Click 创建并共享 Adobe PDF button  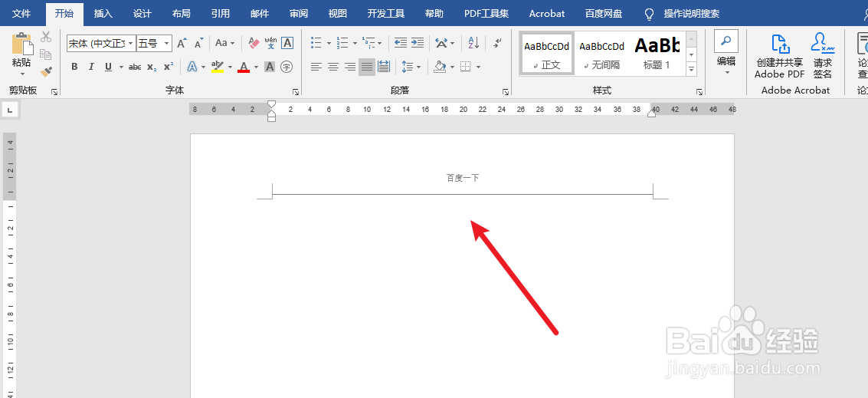(779, 55)
